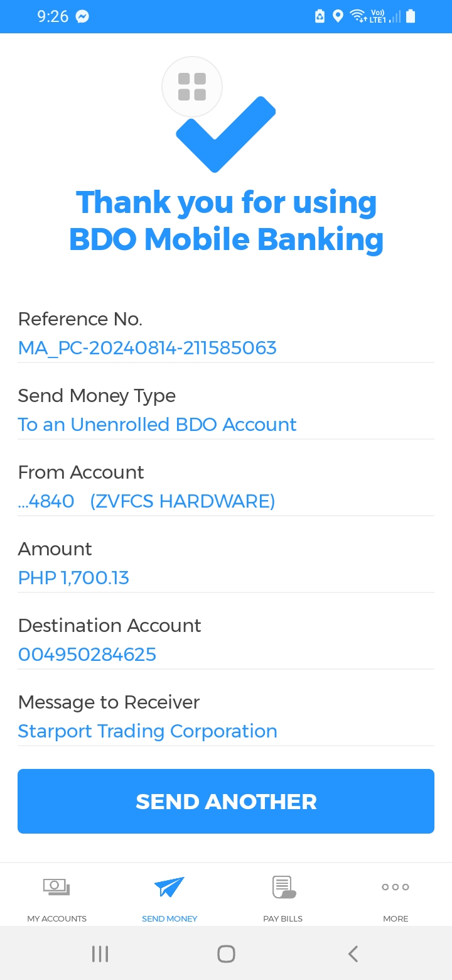Open Android recent apps button
The image size is (452, 980).
coord(100,954)
